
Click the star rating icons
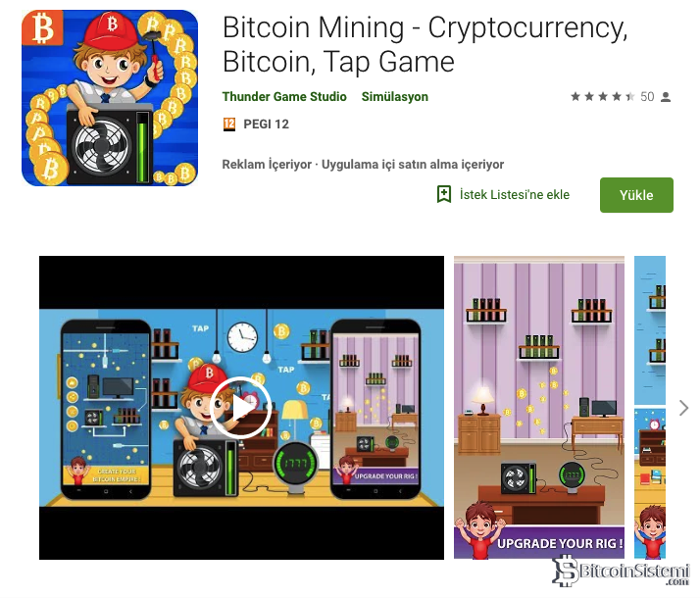[x=603, y=96]
